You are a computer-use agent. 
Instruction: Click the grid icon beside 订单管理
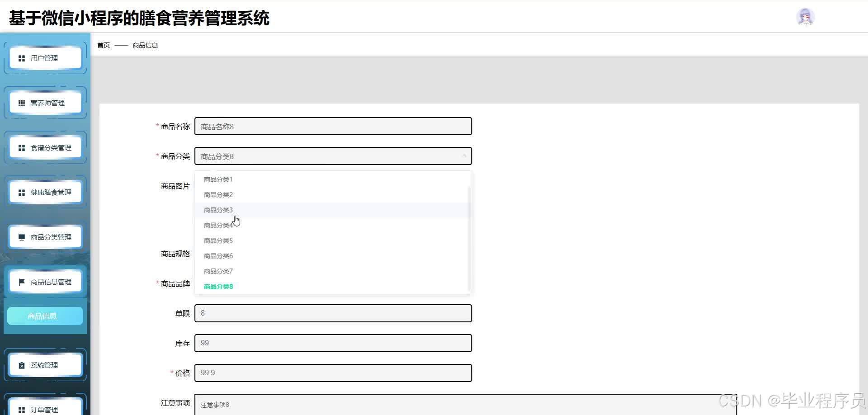point(21,410)
